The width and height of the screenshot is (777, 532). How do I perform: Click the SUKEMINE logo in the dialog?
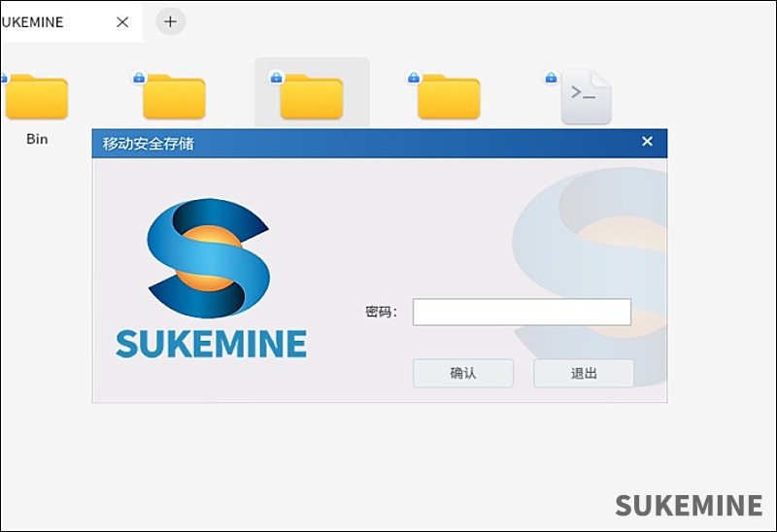(211, 279)
